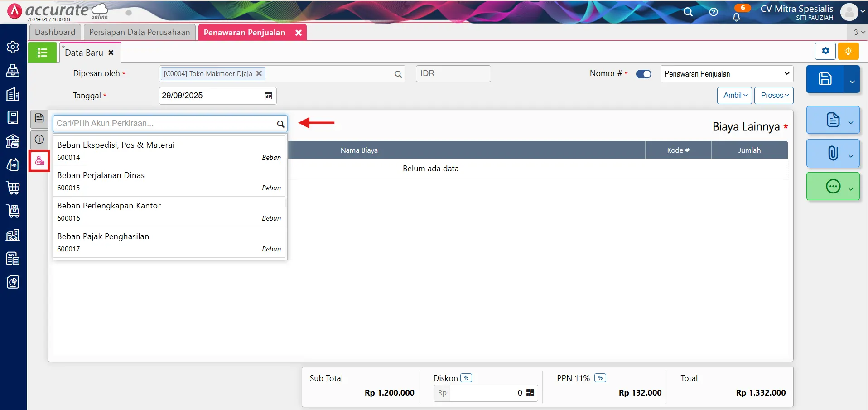The image size is (868, 410).
Task: Open the Proses dropdown
Action: (x=774, y=95)
